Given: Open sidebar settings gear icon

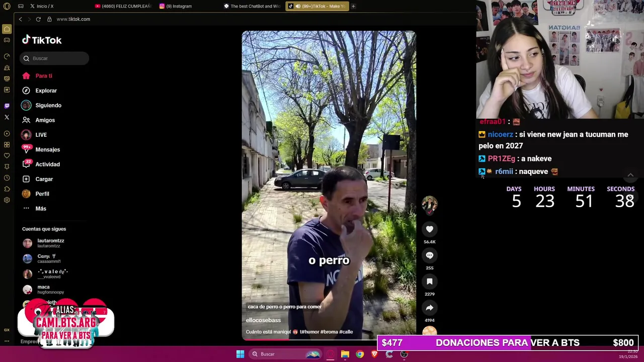Looking at the screenshot, I should coord(7,200).
